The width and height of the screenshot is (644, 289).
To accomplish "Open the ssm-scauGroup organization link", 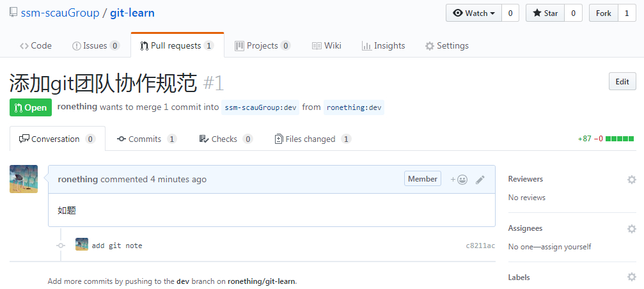I will tap(60, 13).
